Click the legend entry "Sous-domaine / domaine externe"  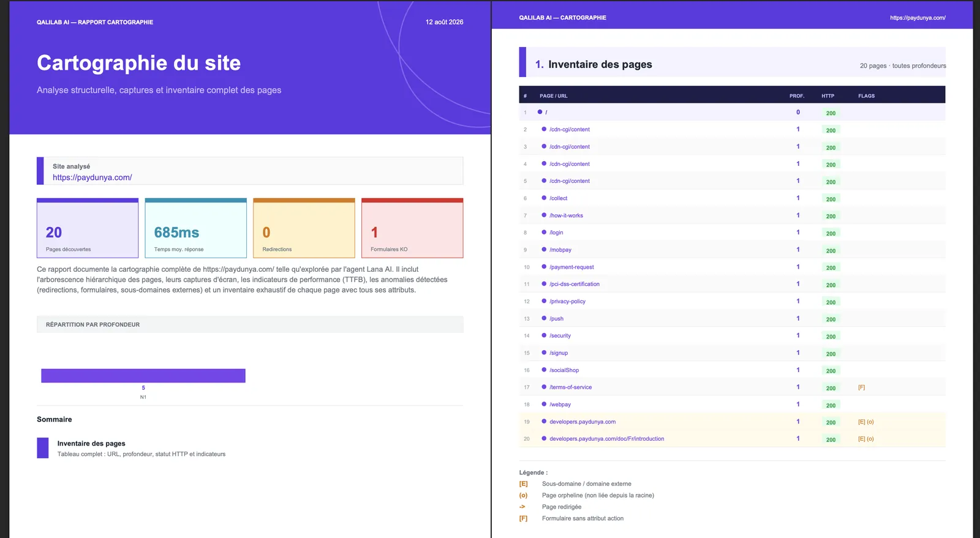(x=587, y=484)
